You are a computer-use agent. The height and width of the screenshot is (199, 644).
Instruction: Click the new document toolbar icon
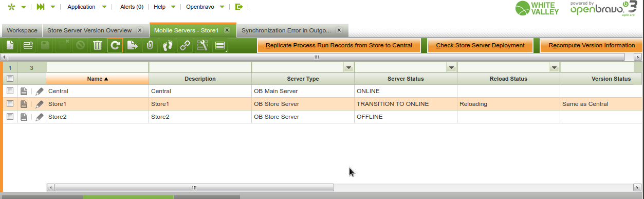10,45
